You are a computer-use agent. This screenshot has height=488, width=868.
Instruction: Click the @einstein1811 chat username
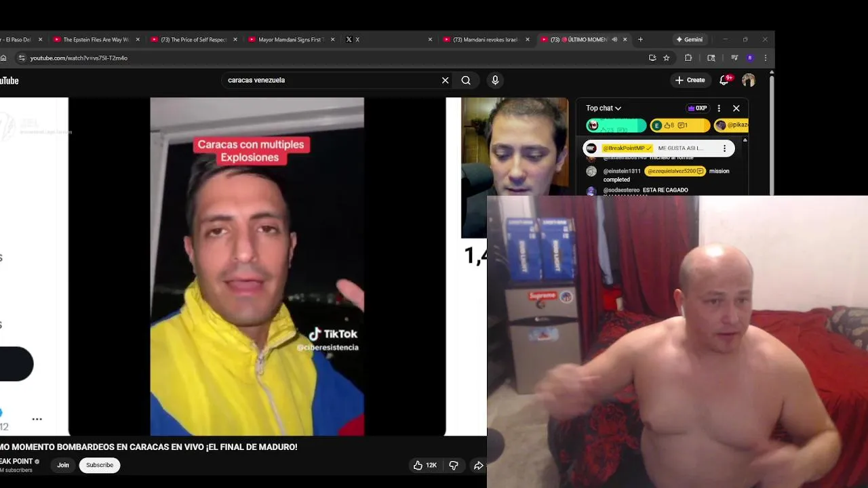pos(622,171)
